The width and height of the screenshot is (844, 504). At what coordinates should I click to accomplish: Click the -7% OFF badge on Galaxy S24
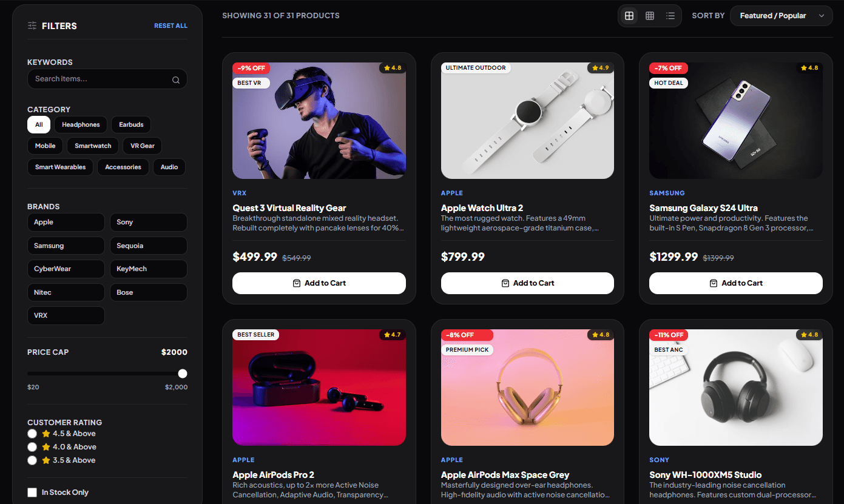[668, 68]
